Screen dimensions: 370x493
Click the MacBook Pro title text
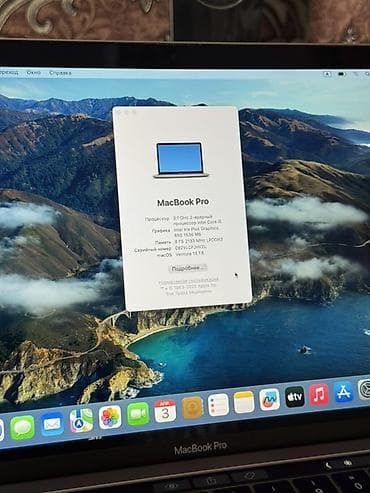[x=183, y=202]
